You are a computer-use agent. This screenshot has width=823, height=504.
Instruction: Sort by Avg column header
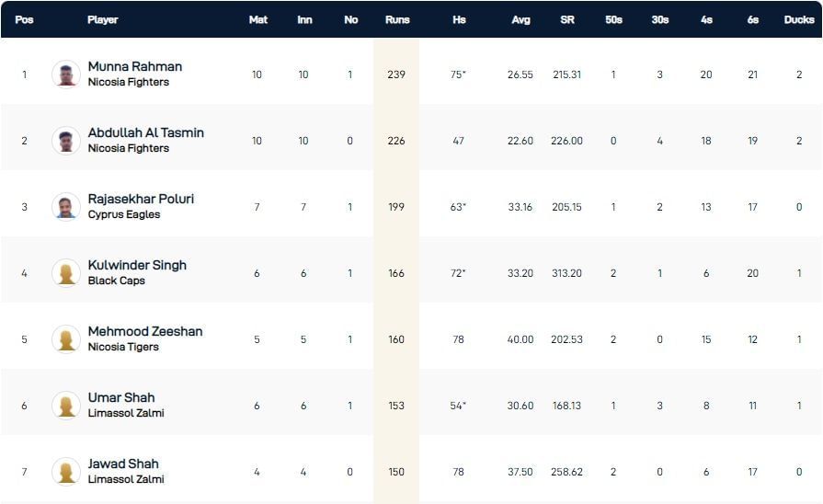[520, 19]
